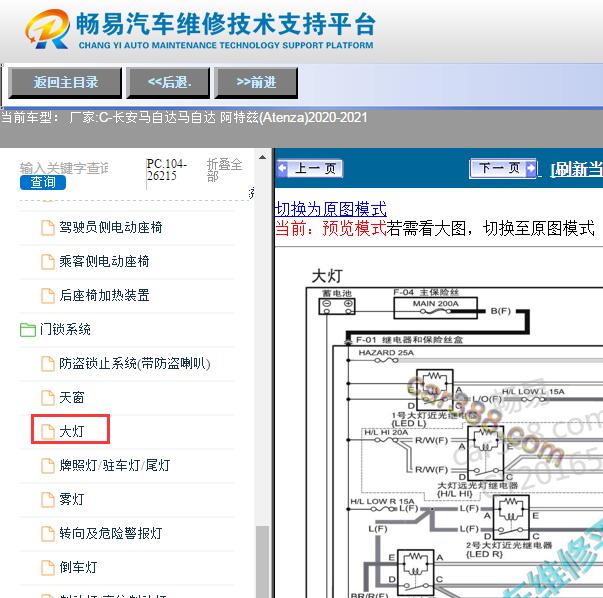
Task: Open 天窗 tree item
Action: point(72,397)
